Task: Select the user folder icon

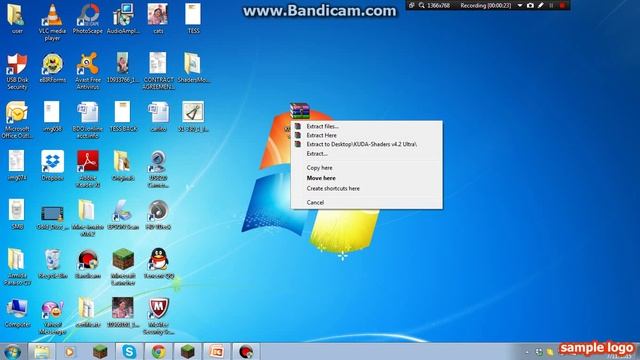Action: point(17,19)
